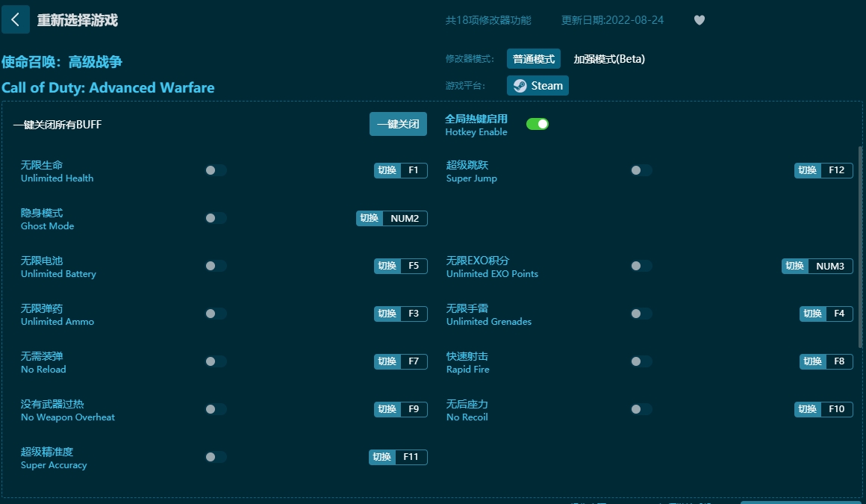Go back with the arrow icon

pos(16,20)
